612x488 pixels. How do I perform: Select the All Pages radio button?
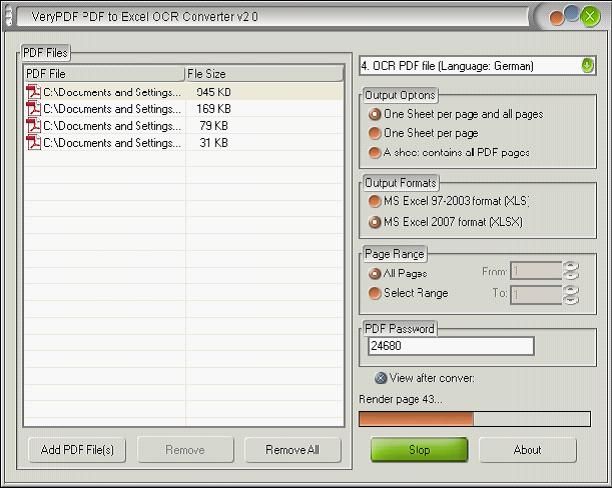398,273
